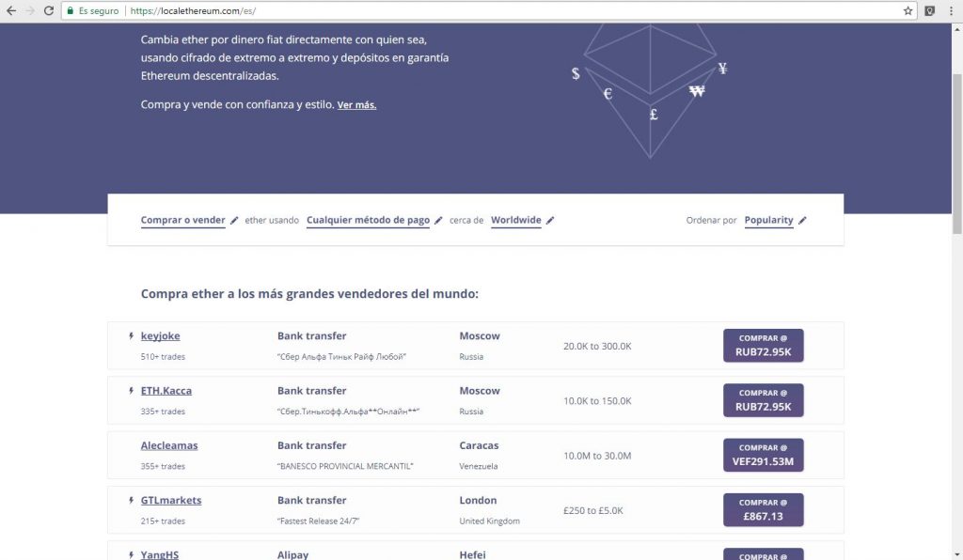Click the pencil icon beside Cualquier método de pago
Viewport: 963px width, 560px height.
click(438, 220)
